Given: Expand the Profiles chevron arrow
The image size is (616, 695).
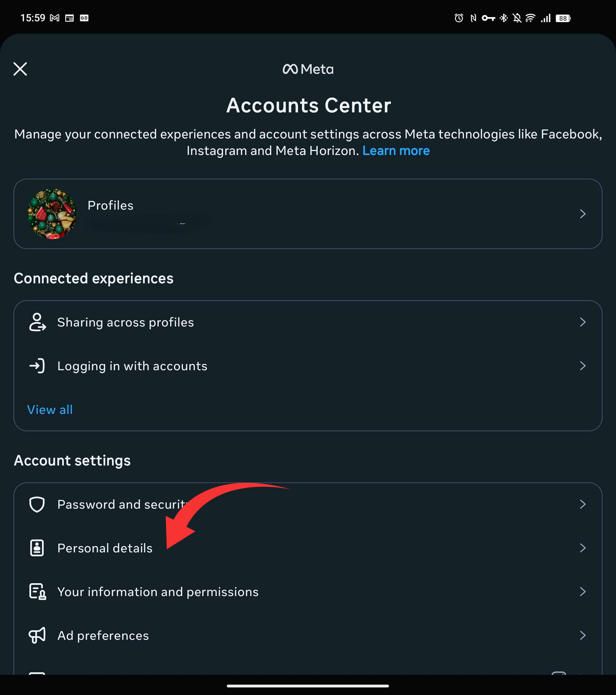Looking at the screenshot, I should pos(583,214).
